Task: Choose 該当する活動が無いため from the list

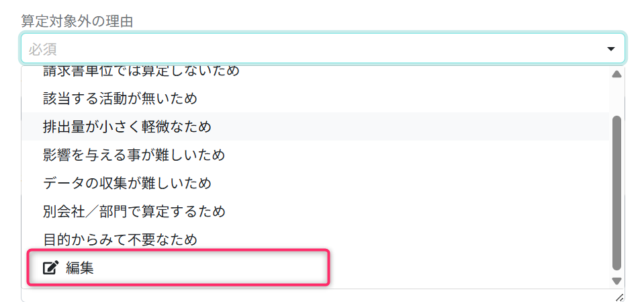Action: coord(120,99)
